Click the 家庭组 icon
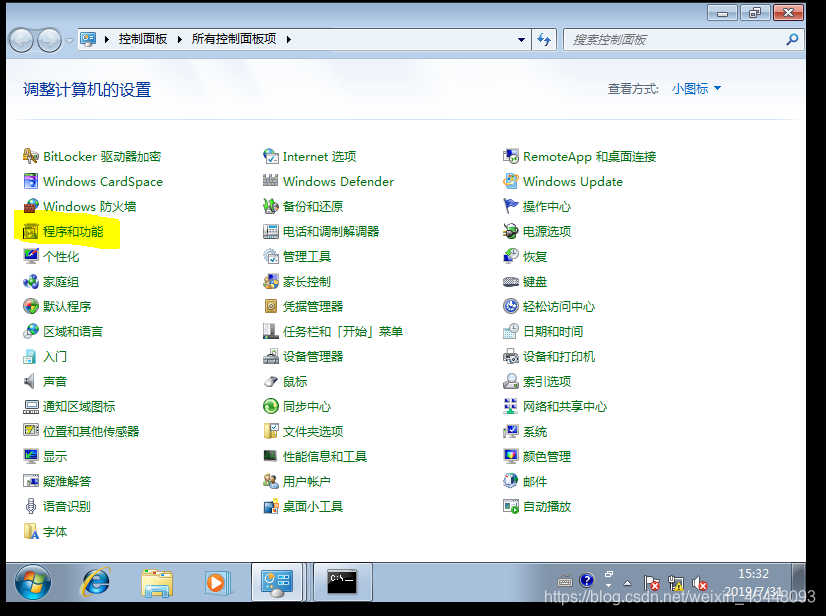This screenshot has width=826, height=616. point(31,281)
